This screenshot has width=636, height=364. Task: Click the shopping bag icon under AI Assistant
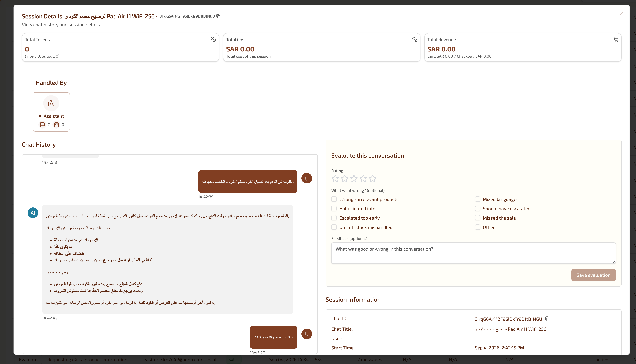click(57, 124)
